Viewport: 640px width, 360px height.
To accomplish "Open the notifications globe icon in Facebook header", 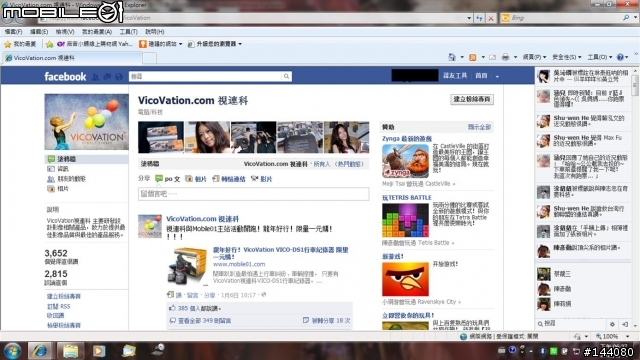I will click(x=119, y=76).
